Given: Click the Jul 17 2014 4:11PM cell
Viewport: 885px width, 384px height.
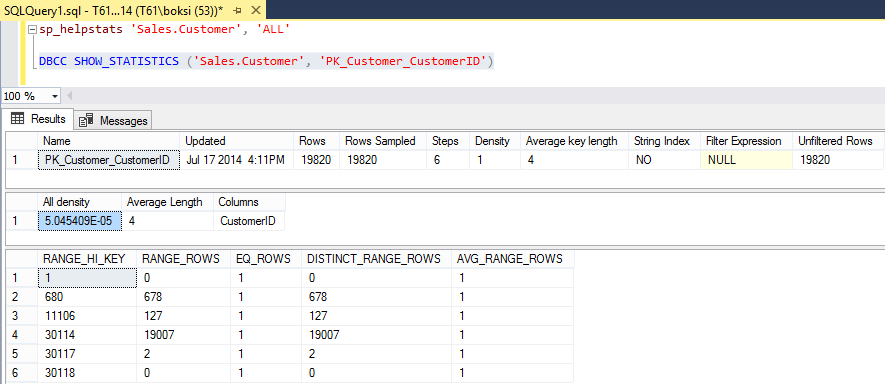Looking at the screenshot, I should 237,160.
